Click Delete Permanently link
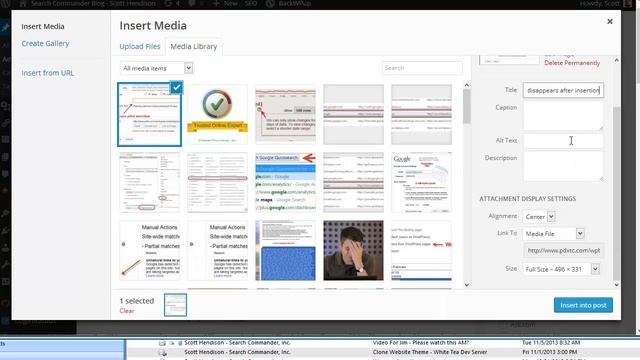The width and height of the screenshot is (640, 360). [x=572, y=63]
